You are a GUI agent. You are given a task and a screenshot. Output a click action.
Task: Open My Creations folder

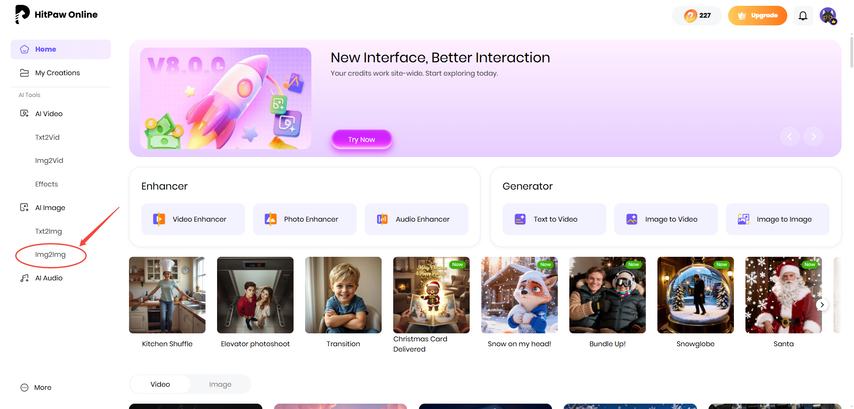(57, 73)
